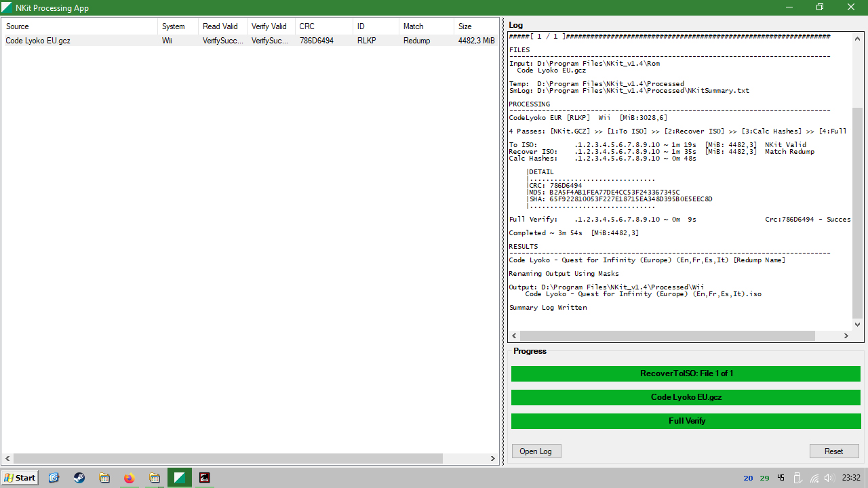Click the green 29 tray indicator
This screenshot has height=488, width=868.
[765, 478]
